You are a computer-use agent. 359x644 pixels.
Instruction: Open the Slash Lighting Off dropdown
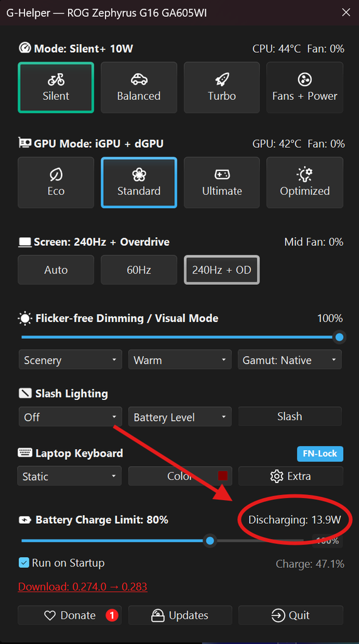(70, 417)
